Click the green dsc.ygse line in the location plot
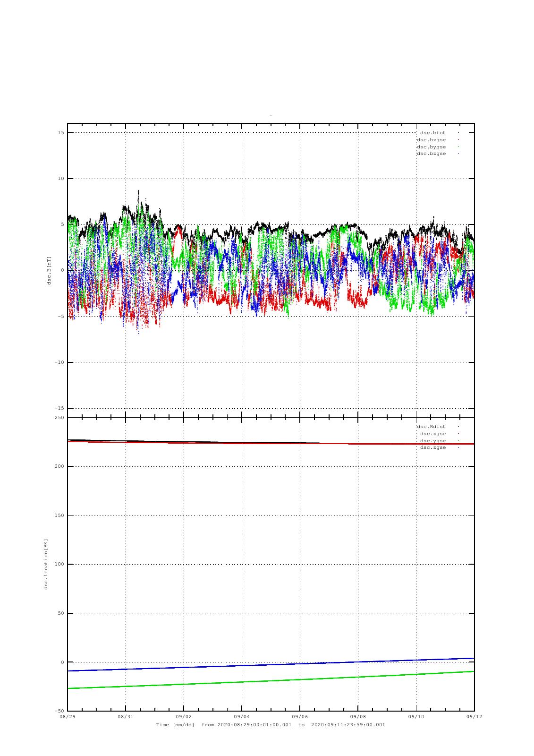Image resolution: width=534 pixels, height=756 pixels. pyautogui.click(x=271, y=680)
